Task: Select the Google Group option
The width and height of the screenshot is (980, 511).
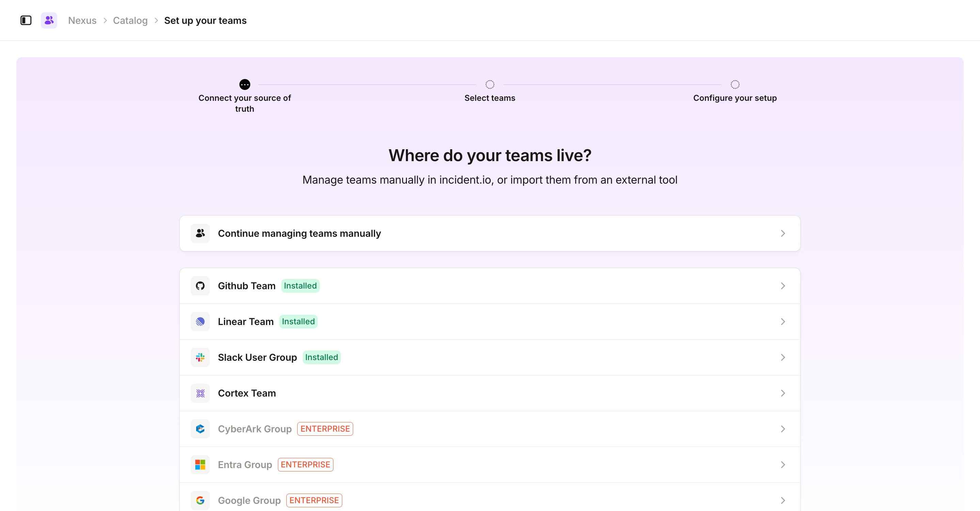Action: pyautogui.click(x=490, y=497)
